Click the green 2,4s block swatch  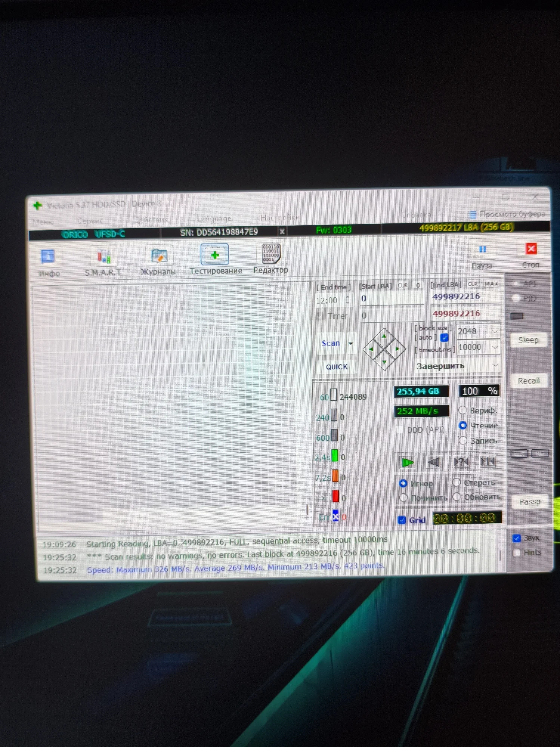[335, 456]
